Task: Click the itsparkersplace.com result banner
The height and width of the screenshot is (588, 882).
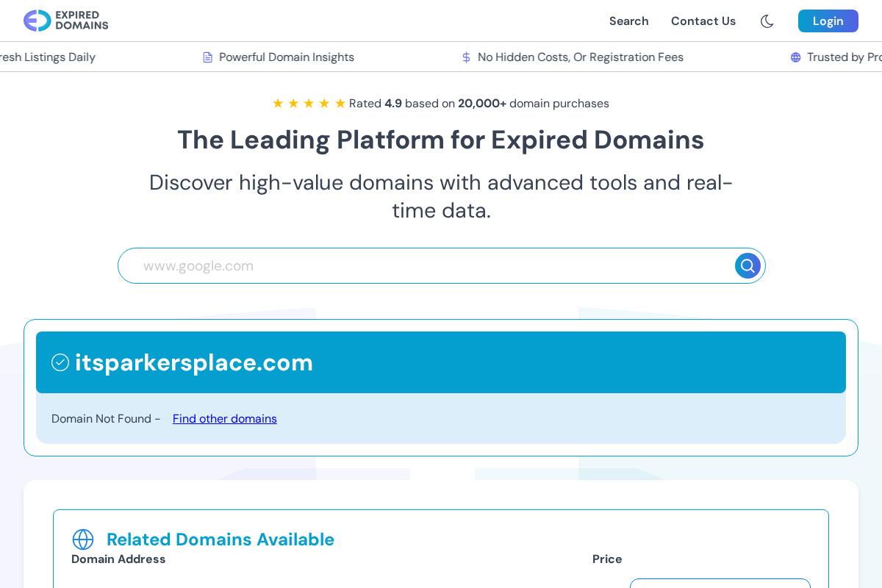Action: tap(441, 362)
